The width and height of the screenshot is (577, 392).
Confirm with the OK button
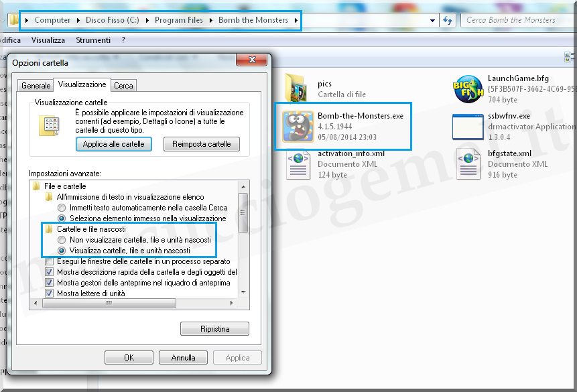tap(129, 357)
